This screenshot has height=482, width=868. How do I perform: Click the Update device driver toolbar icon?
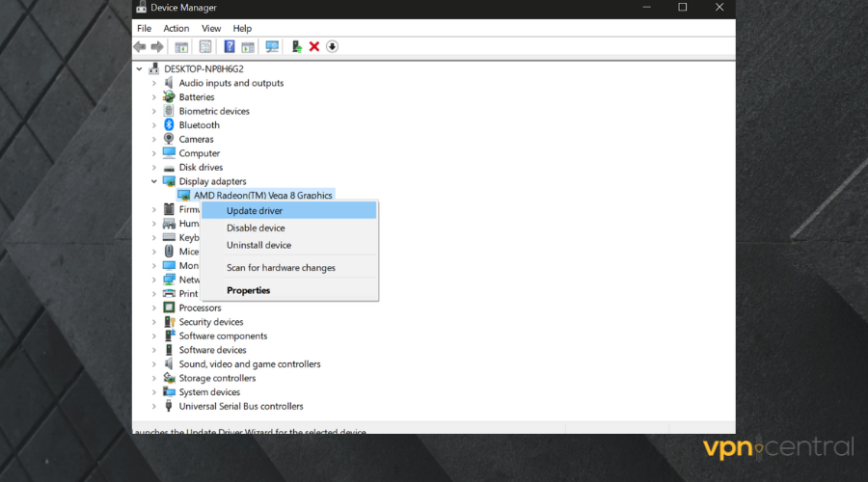(x=297, y=46)
